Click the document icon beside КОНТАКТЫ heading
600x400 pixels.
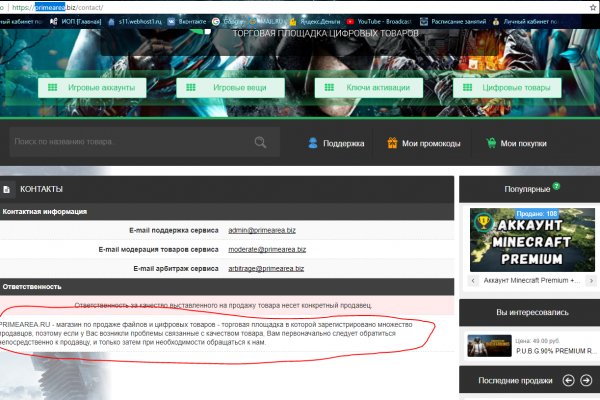point(7,188)
